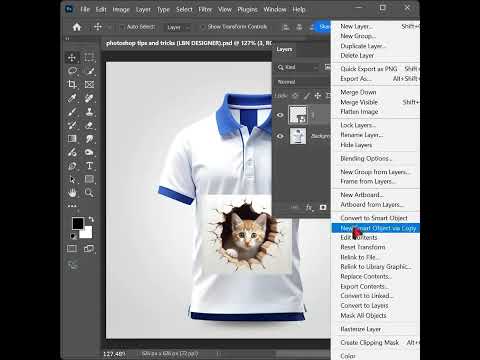The height and width of the screenshot is (360, 480).
Task: Open the Normal blend mode dropdown
Action: tap(303, 82)
